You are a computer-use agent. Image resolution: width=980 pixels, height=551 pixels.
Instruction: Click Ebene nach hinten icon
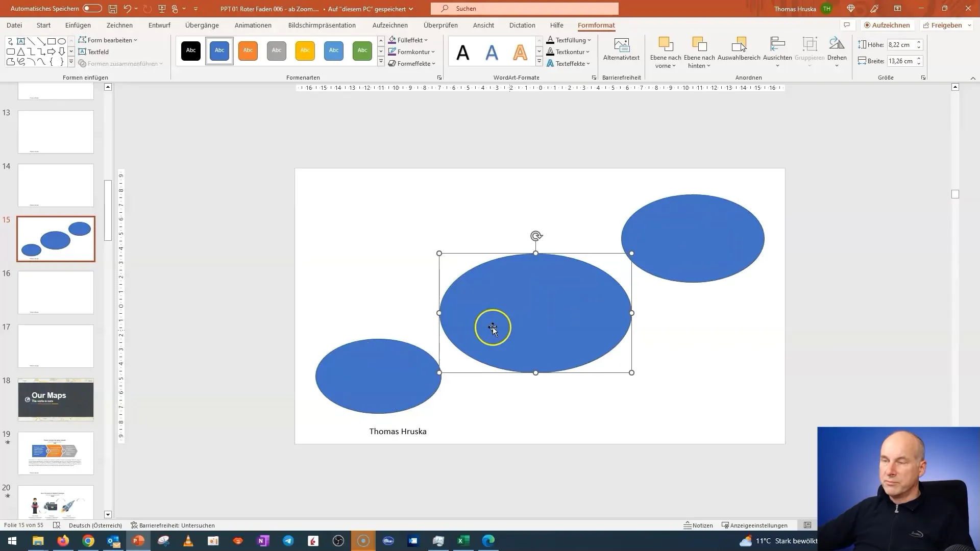(699, 45)
